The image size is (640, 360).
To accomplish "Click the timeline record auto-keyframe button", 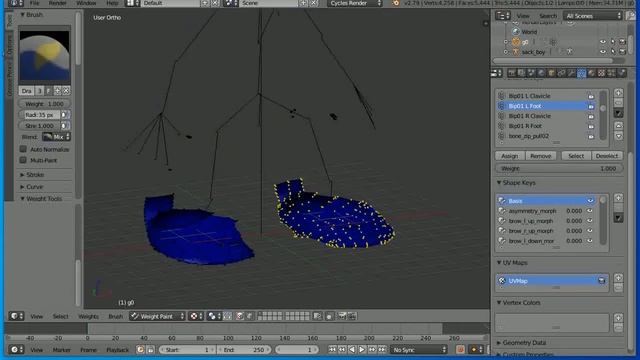I will click(x=460, y=350).
